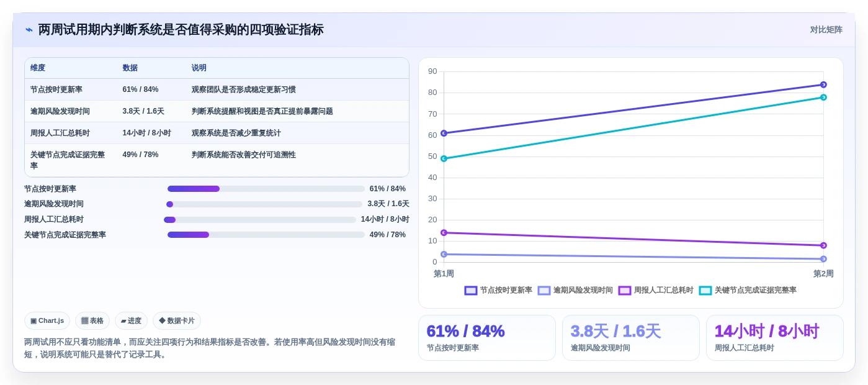
Task: Click description 观察系统是否减少重复统计
Action: [236, 133]
